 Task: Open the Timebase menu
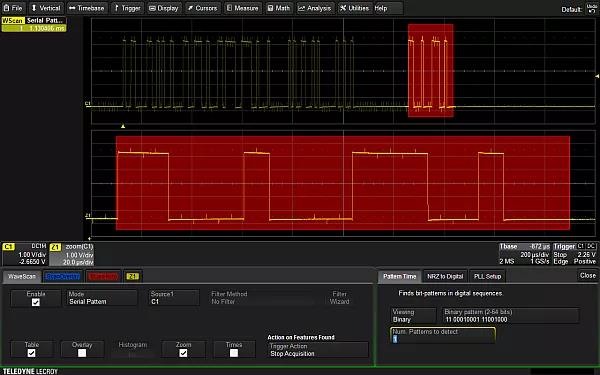[87, 8]
